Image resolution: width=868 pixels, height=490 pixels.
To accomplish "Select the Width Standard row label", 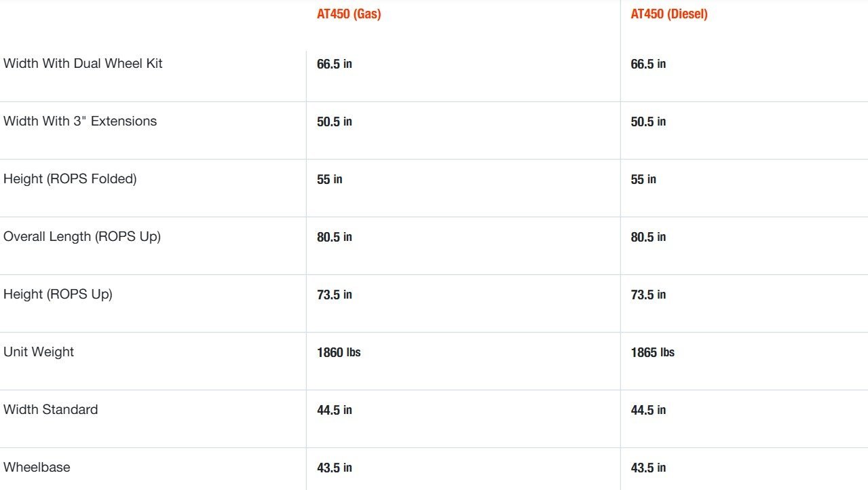I will [50, 410].
